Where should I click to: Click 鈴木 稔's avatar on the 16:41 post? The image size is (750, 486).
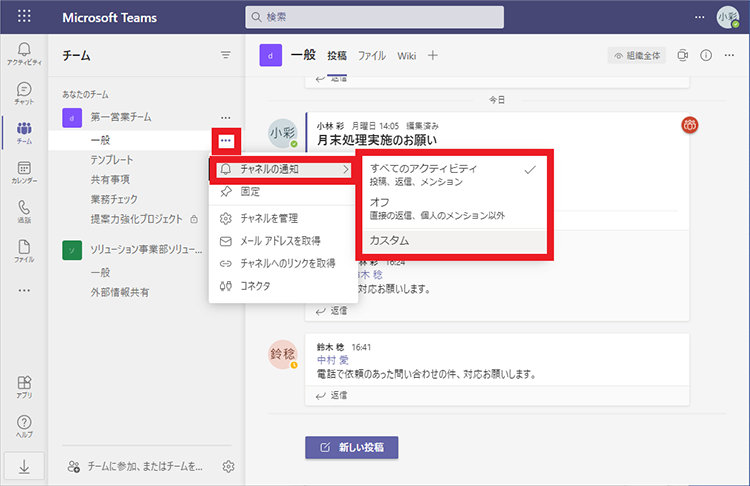point(283,354)
